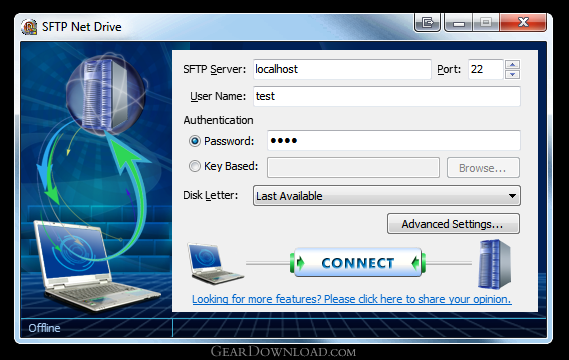
Task: Click the server tower icon right of Connect
Action: 494,264
